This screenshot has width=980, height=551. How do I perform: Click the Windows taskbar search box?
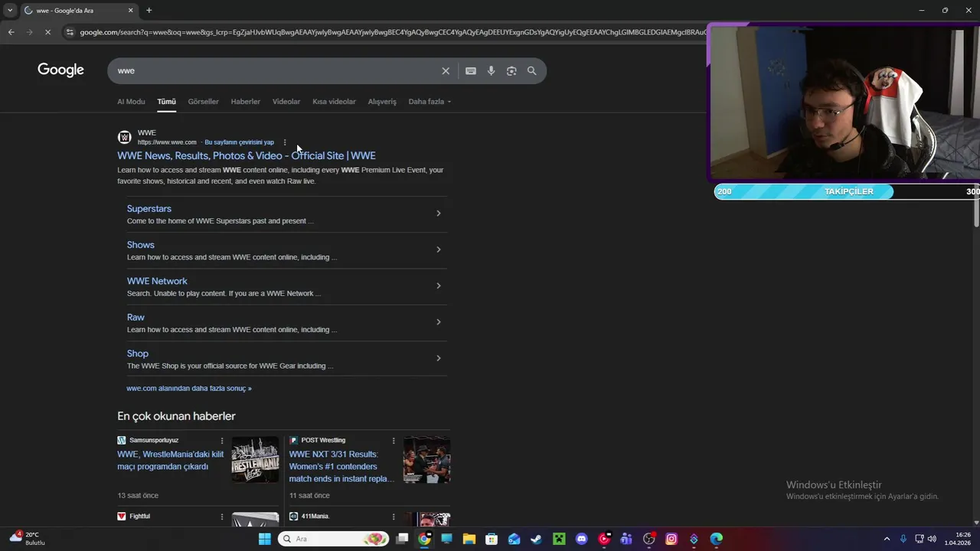[x=332, y=539]
